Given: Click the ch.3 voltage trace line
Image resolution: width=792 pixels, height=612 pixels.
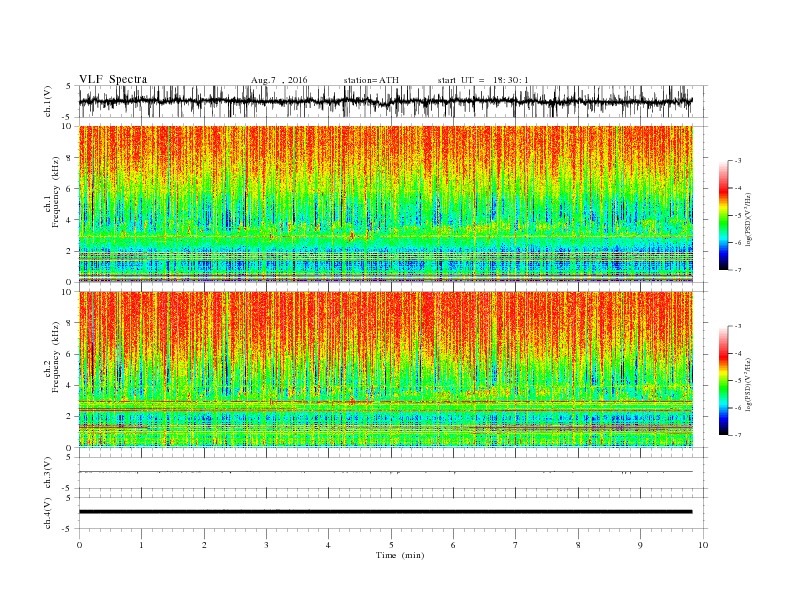Looking at the screenshot, I should click(x=386, y=472).
